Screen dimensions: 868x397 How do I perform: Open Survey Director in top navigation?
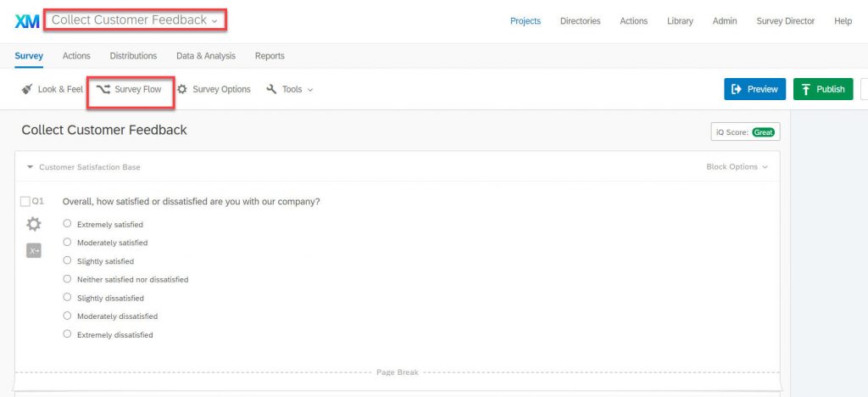pyautogui.click(x=786, y=21)
